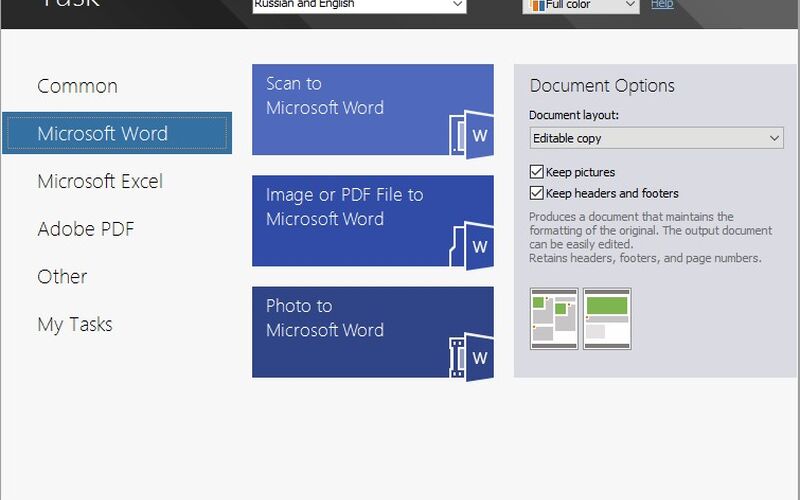Click the Document Options heading
Screen dimensions: 800x500
click(x=602, y=86)
